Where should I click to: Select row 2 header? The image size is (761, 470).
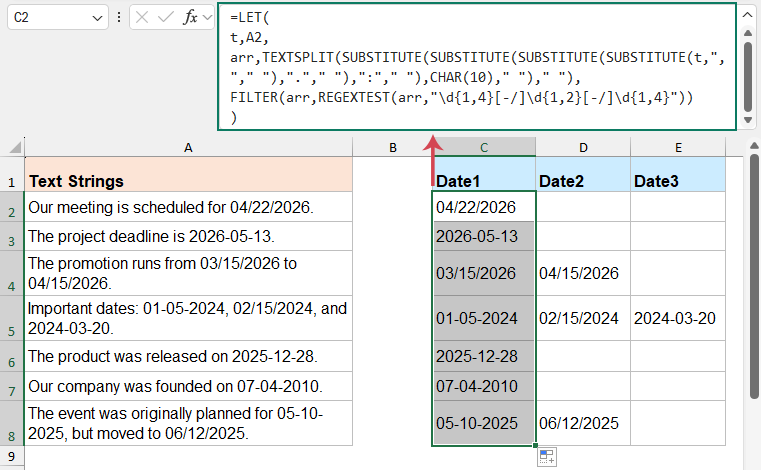(12, 207)
